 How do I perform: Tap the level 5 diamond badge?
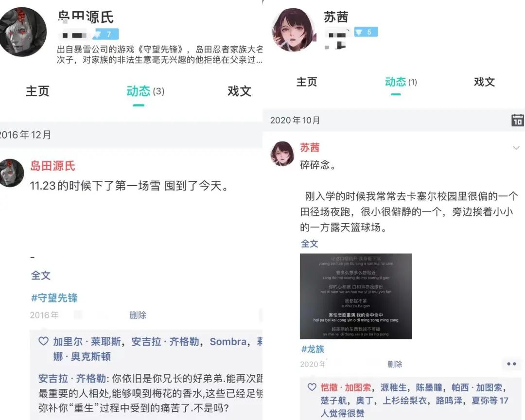(366, 32)
